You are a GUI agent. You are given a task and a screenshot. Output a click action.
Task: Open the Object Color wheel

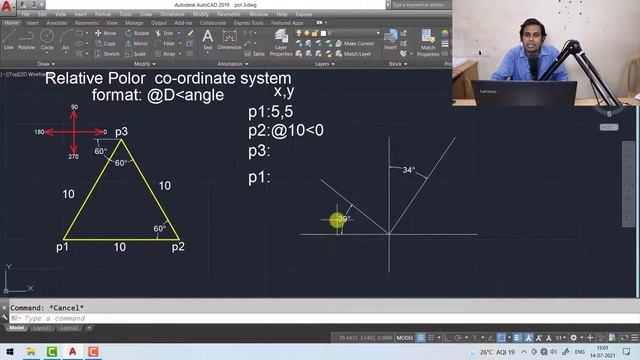(x=445, y=33)
